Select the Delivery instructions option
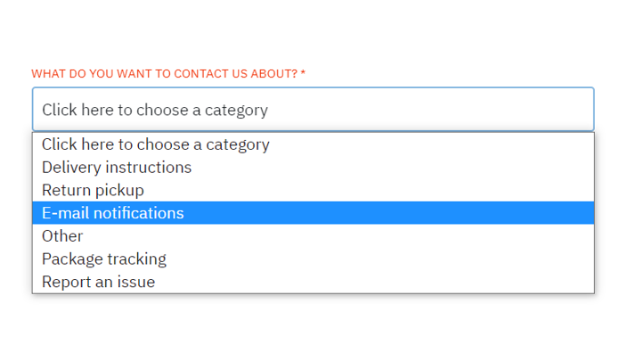 pyautogui.click(x=314, y=168)
